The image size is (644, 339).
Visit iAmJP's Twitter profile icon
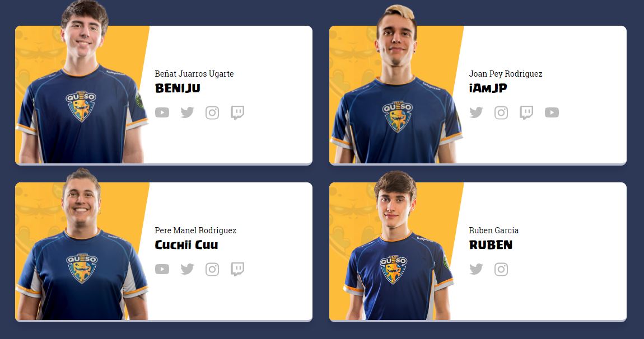tap(476, 112)
